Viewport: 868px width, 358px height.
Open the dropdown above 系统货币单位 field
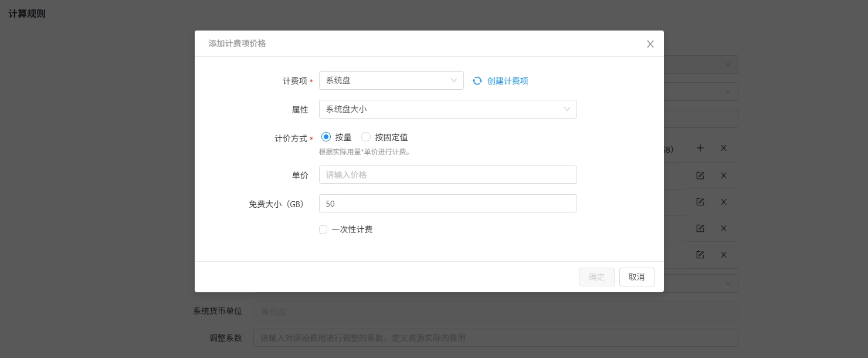tap(727, 283)
